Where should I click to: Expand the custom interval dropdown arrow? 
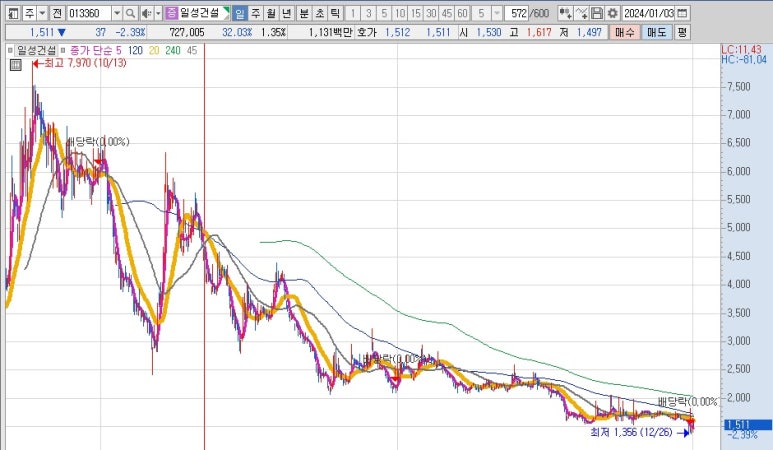497,13
